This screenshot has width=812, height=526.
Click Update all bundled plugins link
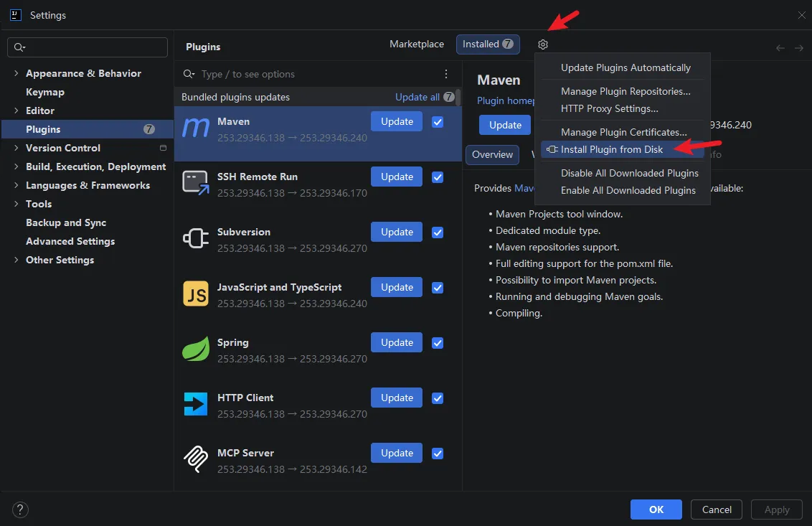point(417,97)
